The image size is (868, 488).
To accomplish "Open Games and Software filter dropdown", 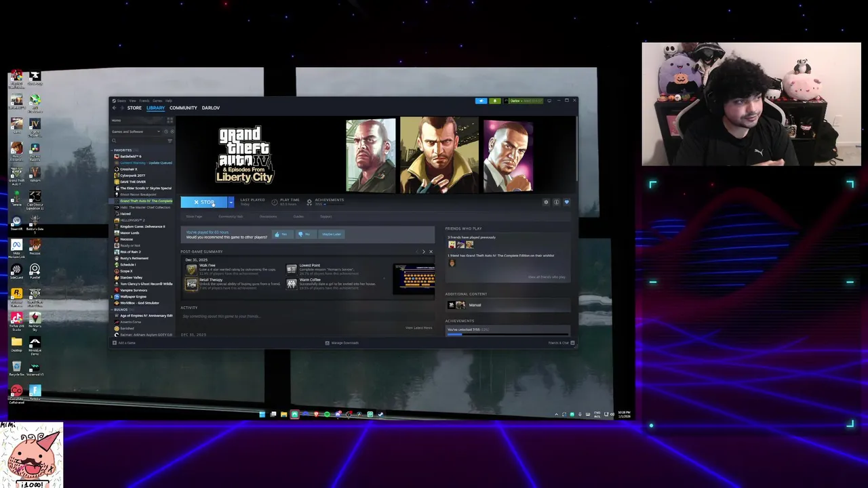I will click(136, 131).
